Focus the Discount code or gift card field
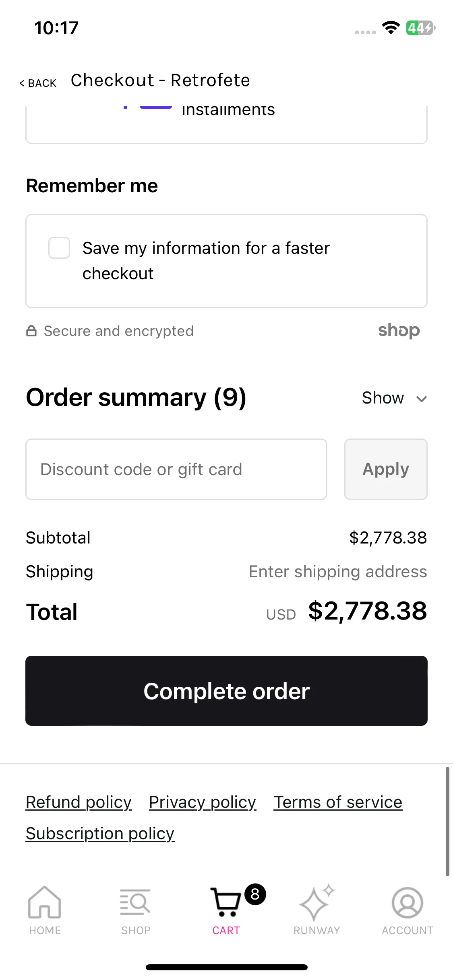453x980 pixels. (x=176, y=469)
